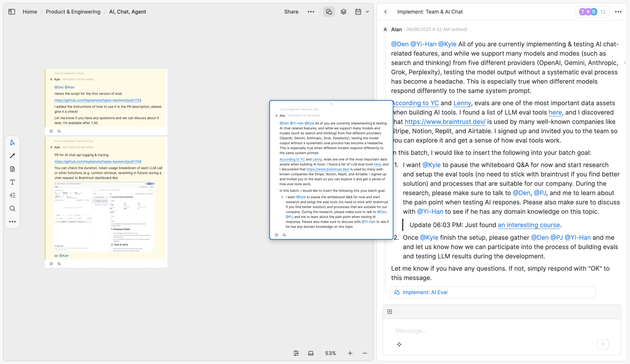Reply to Alan's selected card
Image resolution: width=630 pixels, height=364 pixels.
(284, 235)
